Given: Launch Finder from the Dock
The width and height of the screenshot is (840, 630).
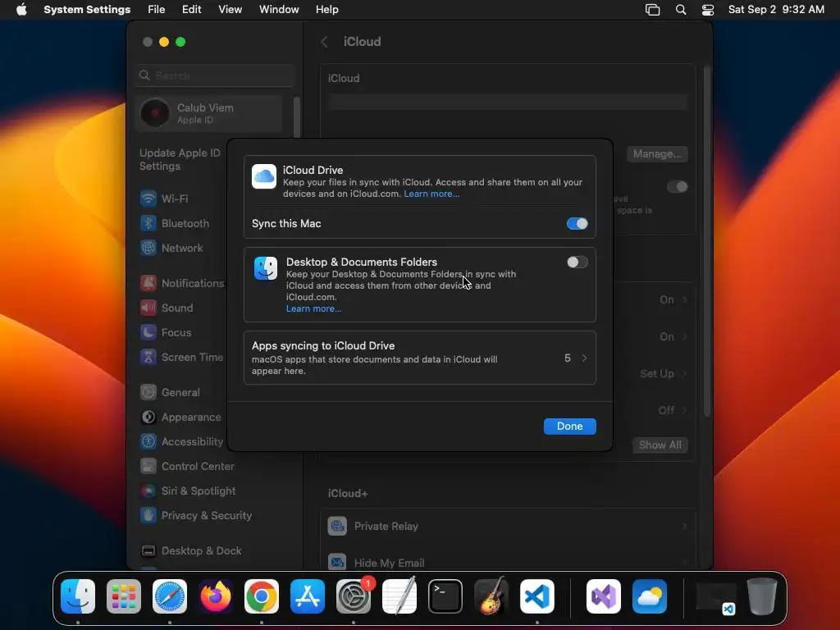Looking at the screenshot, I should pos(78,596).
